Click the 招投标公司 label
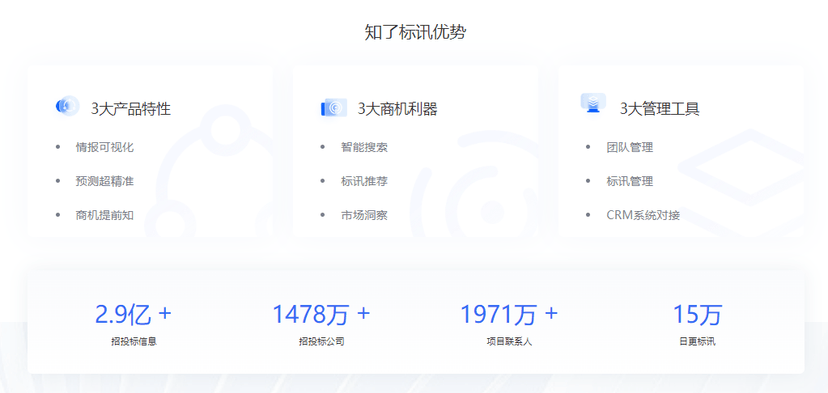Viewport: 828px width, 393px height. [x=322, y=342]
